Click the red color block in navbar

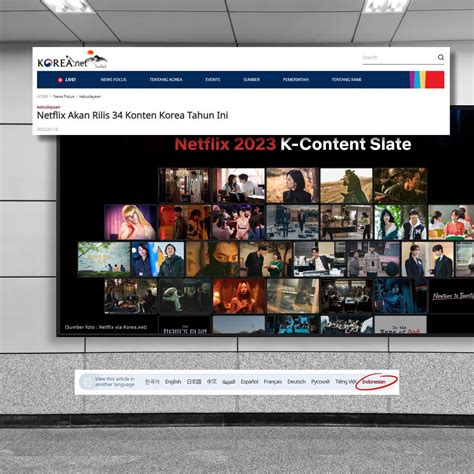coord(435,80)
